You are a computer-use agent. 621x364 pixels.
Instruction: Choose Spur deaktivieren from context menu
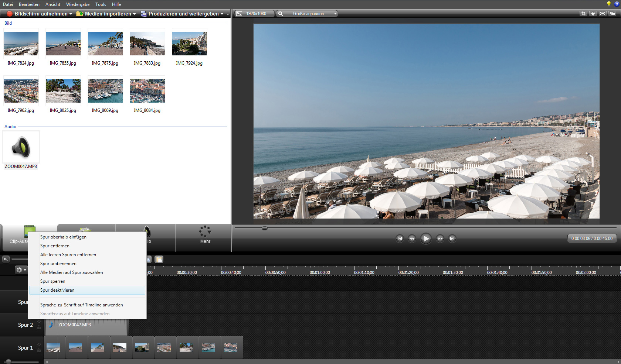click(87, 290)
